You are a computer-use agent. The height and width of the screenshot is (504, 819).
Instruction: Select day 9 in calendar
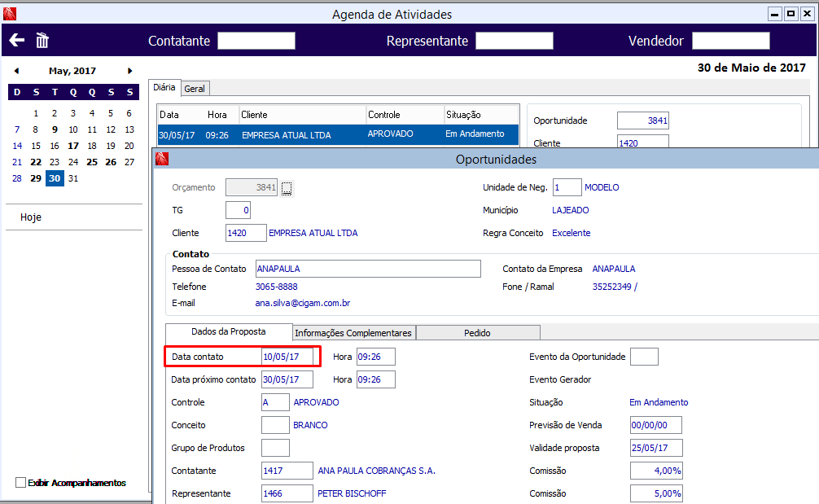pyautogui.click(x=55, y=129)
